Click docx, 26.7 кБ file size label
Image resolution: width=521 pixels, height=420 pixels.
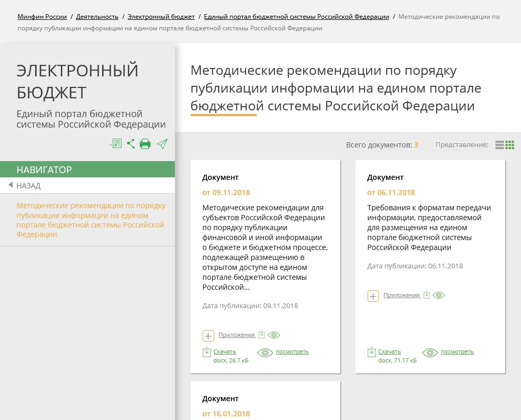[230, 360]
